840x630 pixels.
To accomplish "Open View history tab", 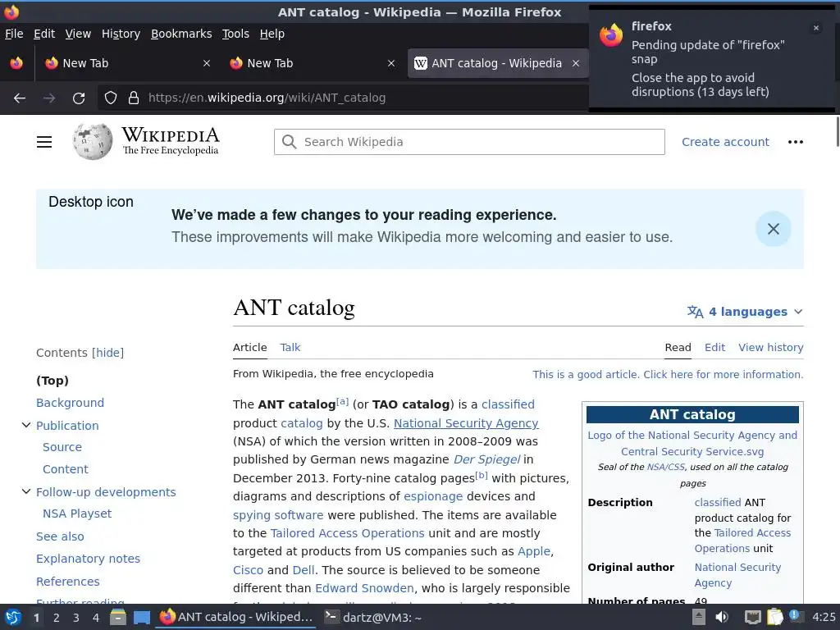I will [771, 347].
